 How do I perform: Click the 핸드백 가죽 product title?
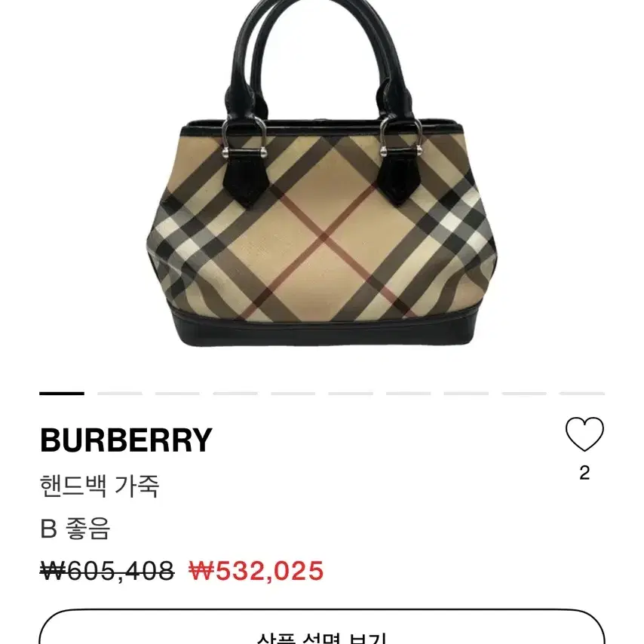coord(100,486)
